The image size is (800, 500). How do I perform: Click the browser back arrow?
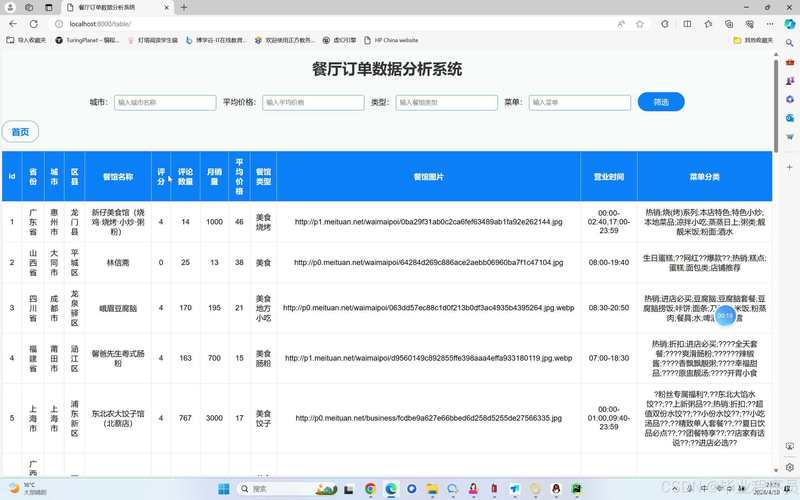(x=13, y=23)
